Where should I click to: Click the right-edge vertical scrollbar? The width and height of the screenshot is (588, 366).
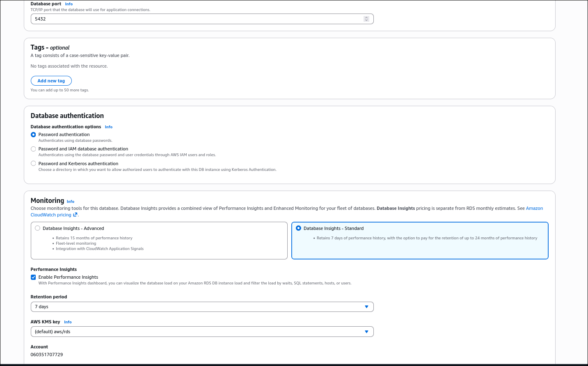click(x=586, y=183)
